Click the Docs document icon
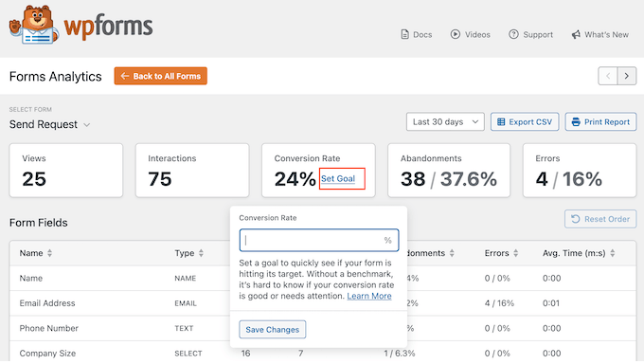644x364 pixels. click(404, 34)
